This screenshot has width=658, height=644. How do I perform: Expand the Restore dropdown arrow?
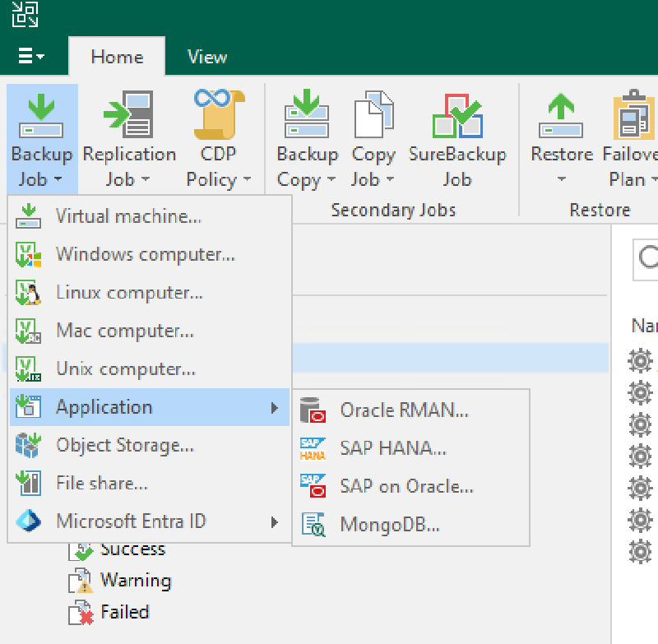562,179
